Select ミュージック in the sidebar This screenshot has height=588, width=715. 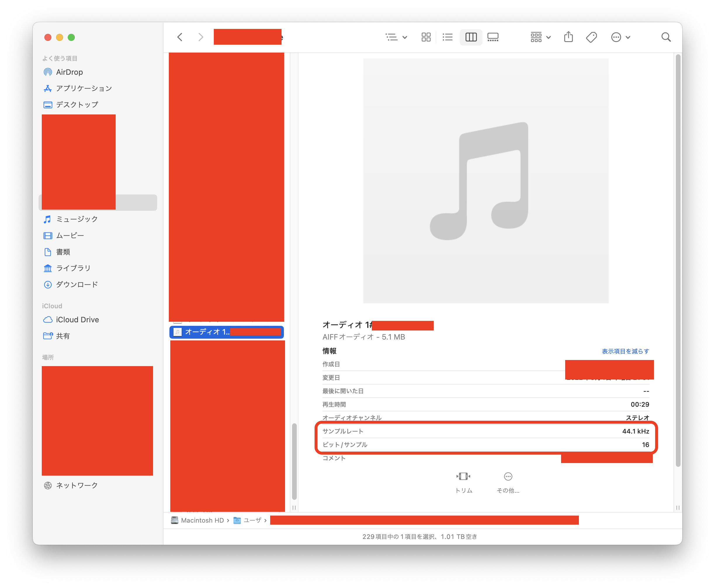pos(77,219)
